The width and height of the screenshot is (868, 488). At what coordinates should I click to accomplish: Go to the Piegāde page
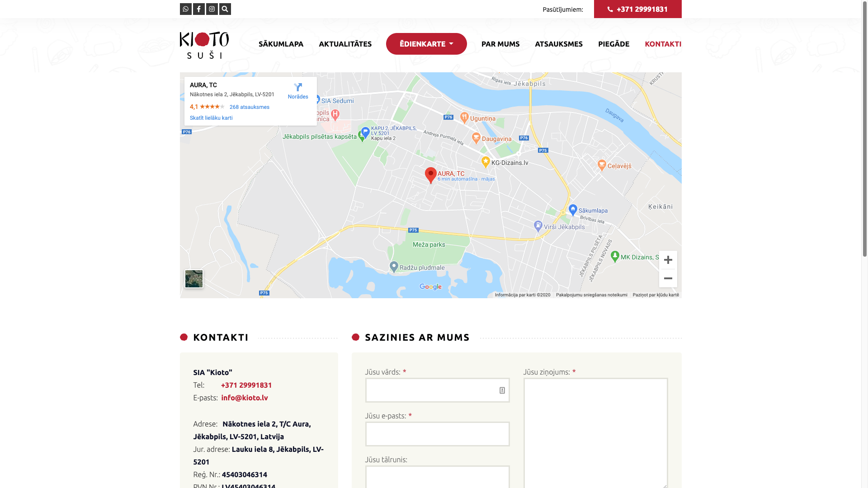click(x=613, y=44)
